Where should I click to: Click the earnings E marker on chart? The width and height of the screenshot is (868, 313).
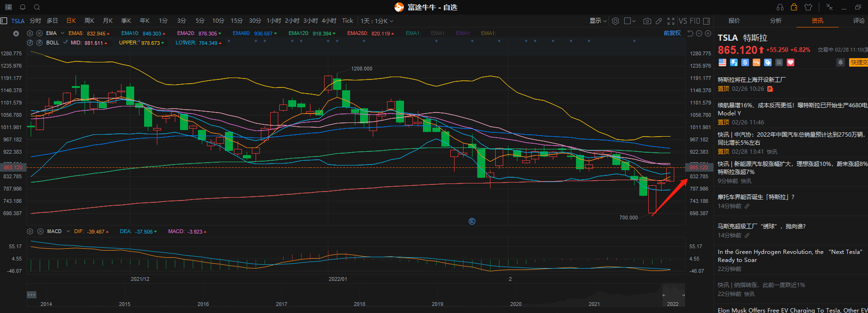(x=472, y=221)
